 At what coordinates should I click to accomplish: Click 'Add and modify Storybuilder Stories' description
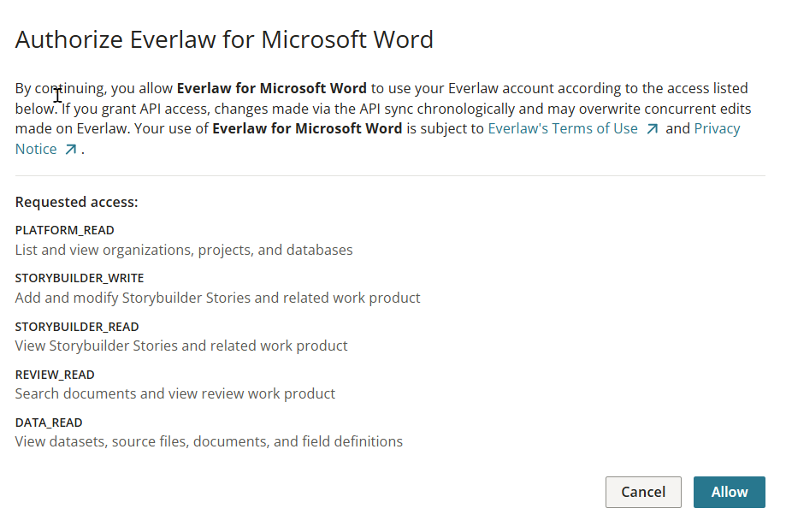pos(217,298)
